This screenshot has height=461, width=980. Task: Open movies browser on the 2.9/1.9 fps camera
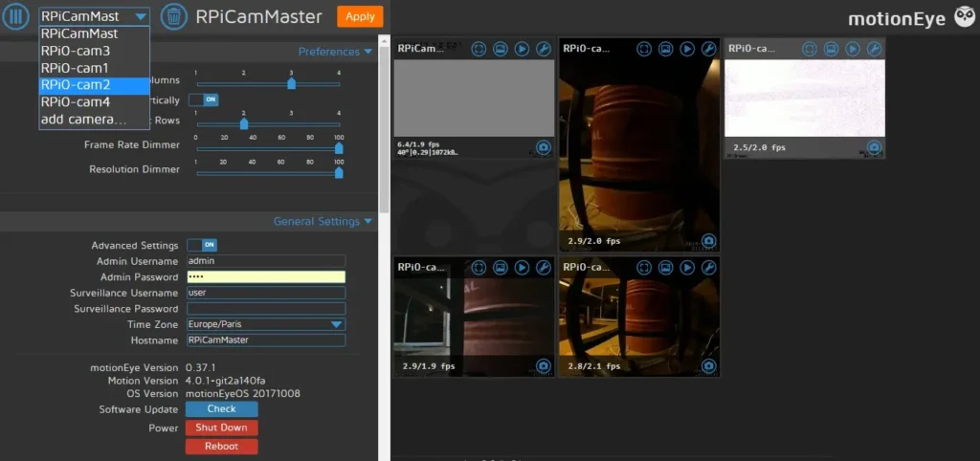click(522, 268)
